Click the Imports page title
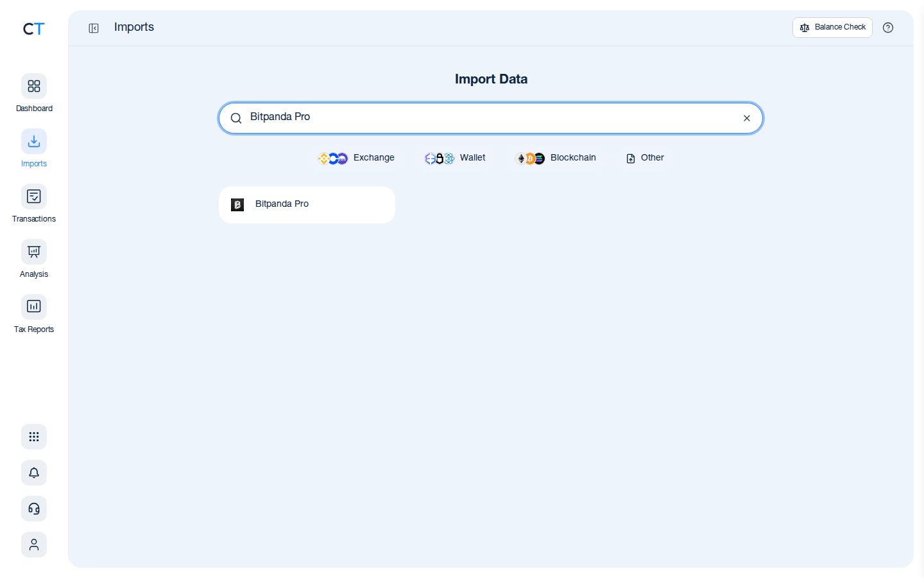The height and width of the screenshot is (578, 924). [x=134, y=27]
